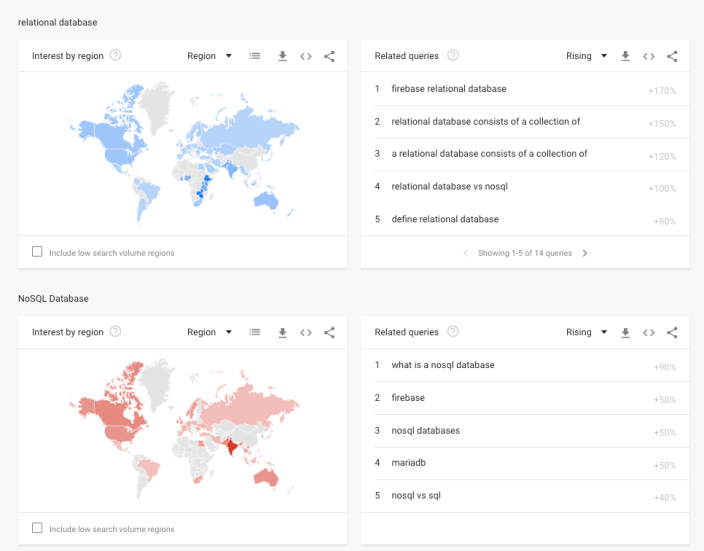
Task: Download relational database related queries
Action: click(626, 56)
